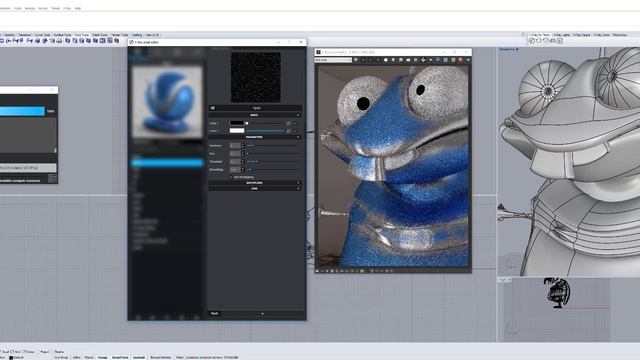Open the Help menu in menu bar
This screenshot has height=360, width=640.
pyautogui.click(x=78, y=8)
